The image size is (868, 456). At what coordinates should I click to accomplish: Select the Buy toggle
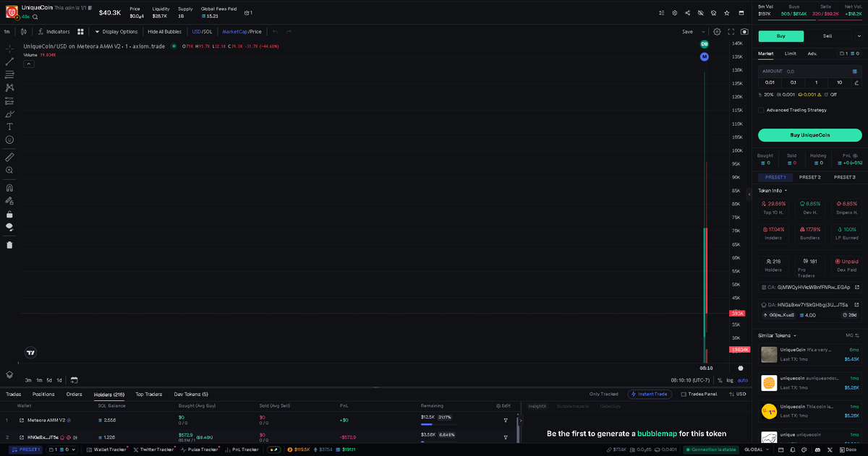click(x=780, y=36)
